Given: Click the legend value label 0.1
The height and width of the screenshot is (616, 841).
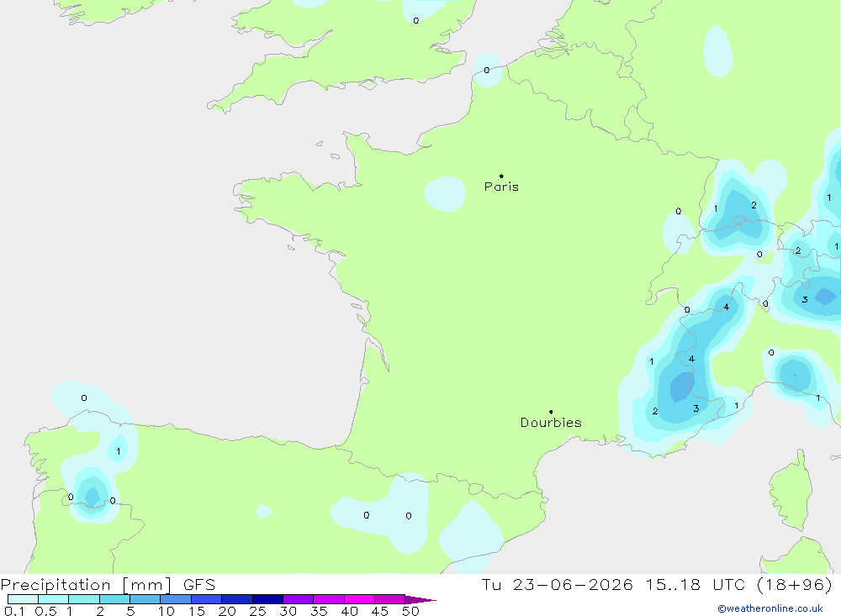Looking at the screenshot, I should click(14, 611).
